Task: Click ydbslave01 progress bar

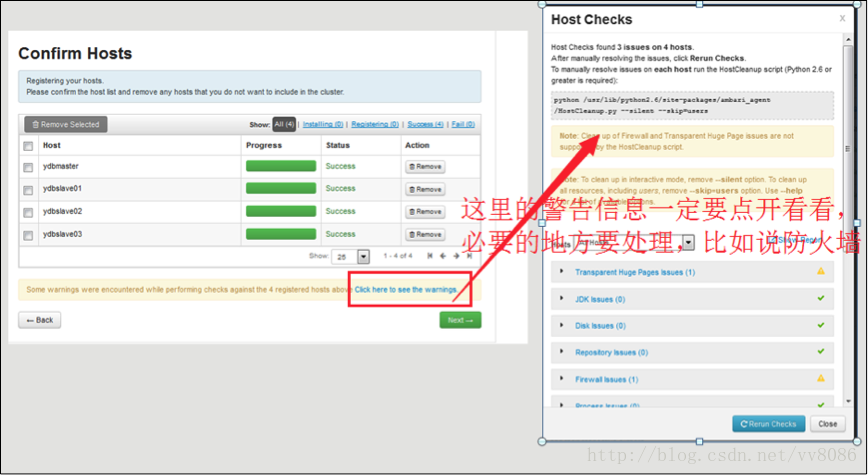Action: (281, 188)
